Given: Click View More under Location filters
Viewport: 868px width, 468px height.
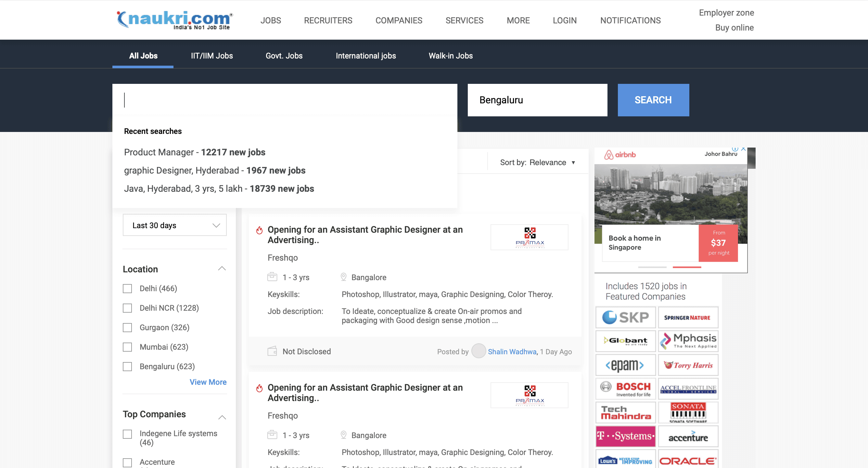Looking at the screenshot, I should tap(208, 382).
